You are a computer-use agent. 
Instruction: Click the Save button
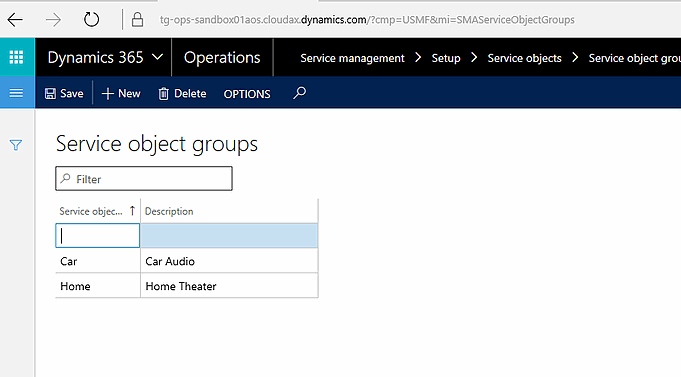pyautogui.click(x=64, y=93)
